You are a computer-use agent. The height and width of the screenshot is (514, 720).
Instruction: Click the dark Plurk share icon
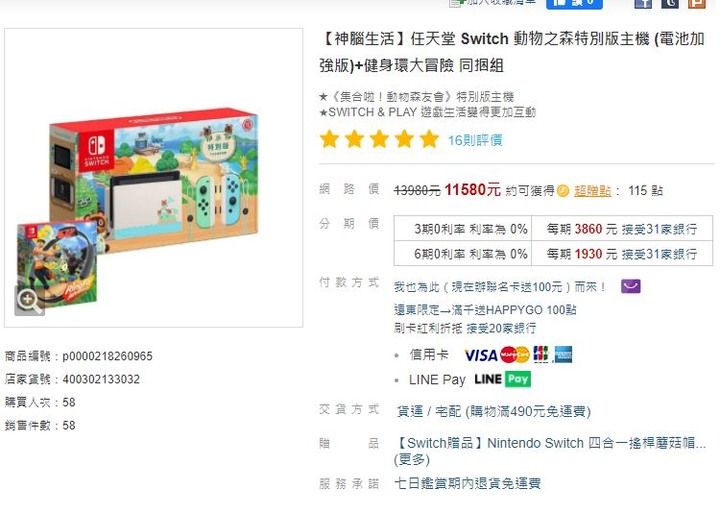[x=670, y=4]
